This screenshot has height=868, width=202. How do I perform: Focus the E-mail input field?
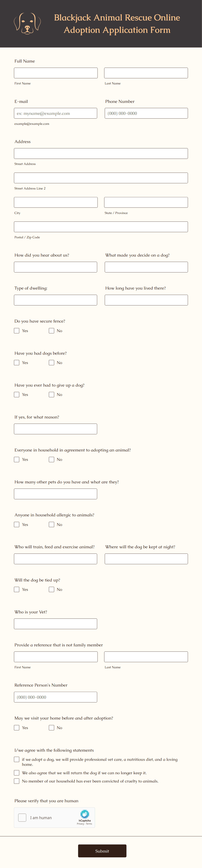pyautogui.click(x=56, y=113)
